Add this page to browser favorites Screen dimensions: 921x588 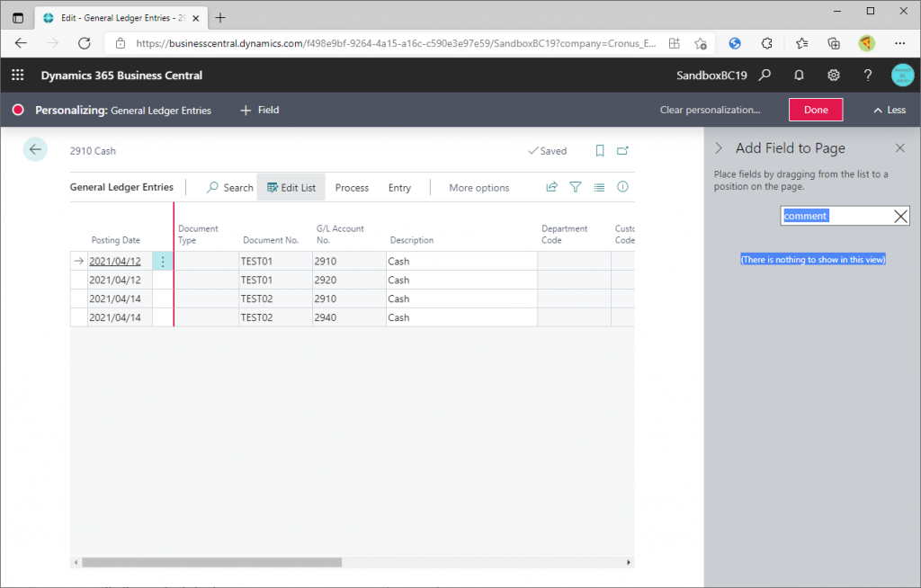[x=700, y=43]
